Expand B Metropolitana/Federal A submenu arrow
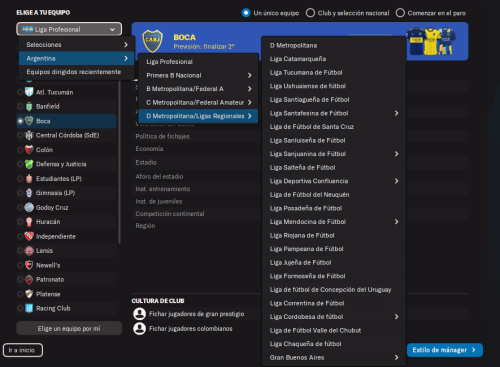 pyautogui.click(x=249, y=89)
